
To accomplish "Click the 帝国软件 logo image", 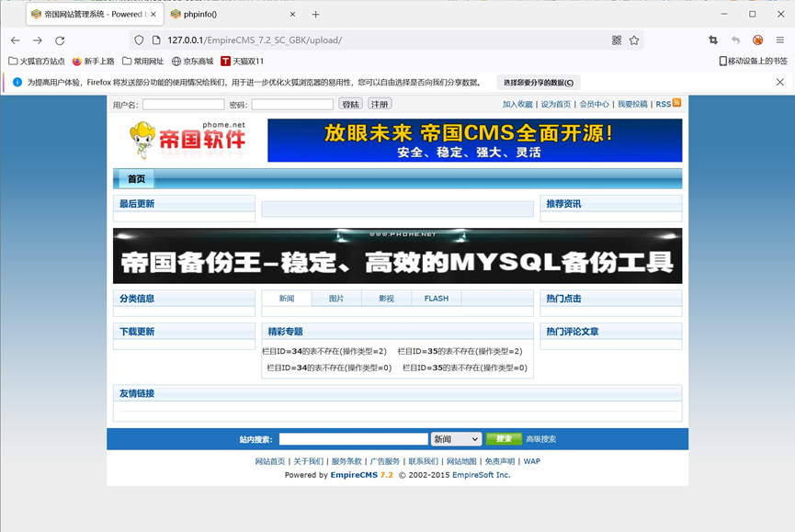I will [x=188, y=140].
